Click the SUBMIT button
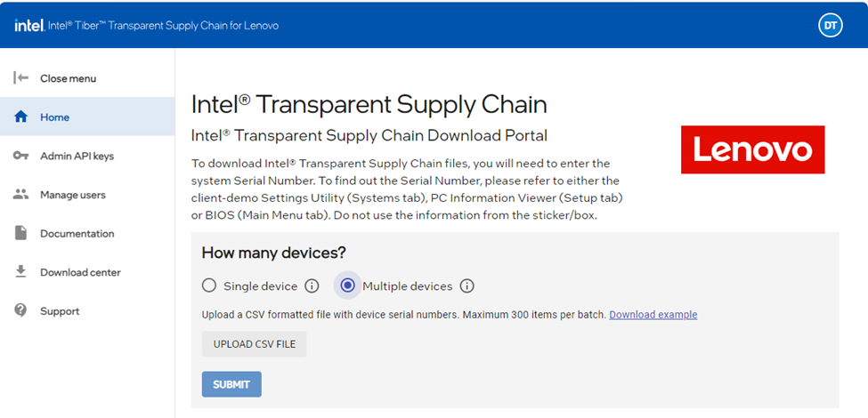 coord(231,384)
